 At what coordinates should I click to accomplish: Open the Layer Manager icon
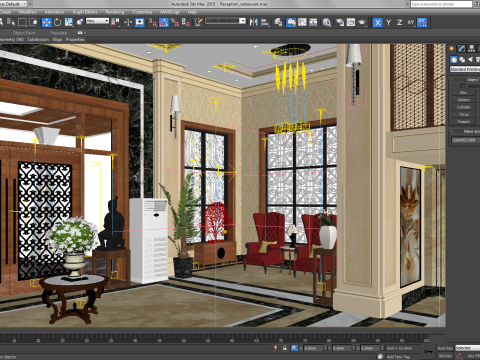coord(278,22)
